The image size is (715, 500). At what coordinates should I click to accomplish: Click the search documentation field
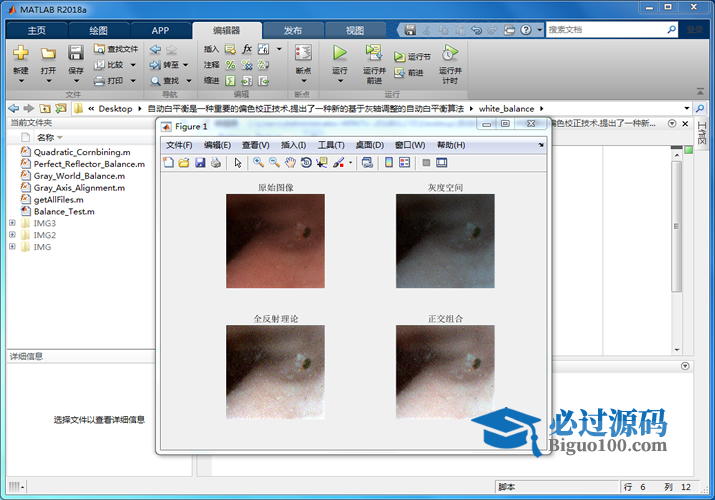[x=606, y=30]
